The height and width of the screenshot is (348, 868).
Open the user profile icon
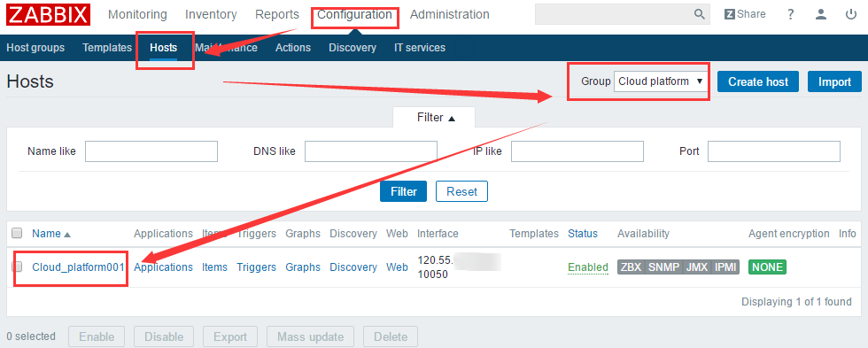821,14
